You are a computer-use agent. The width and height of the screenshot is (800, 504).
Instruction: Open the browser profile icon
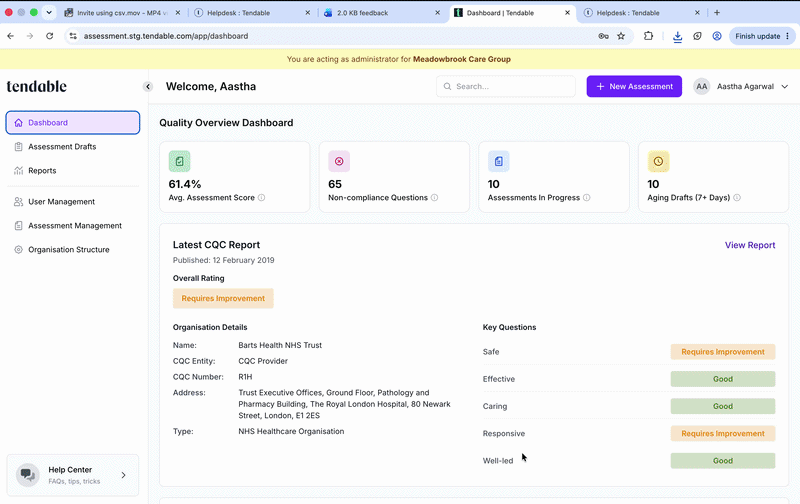(717, 36)
